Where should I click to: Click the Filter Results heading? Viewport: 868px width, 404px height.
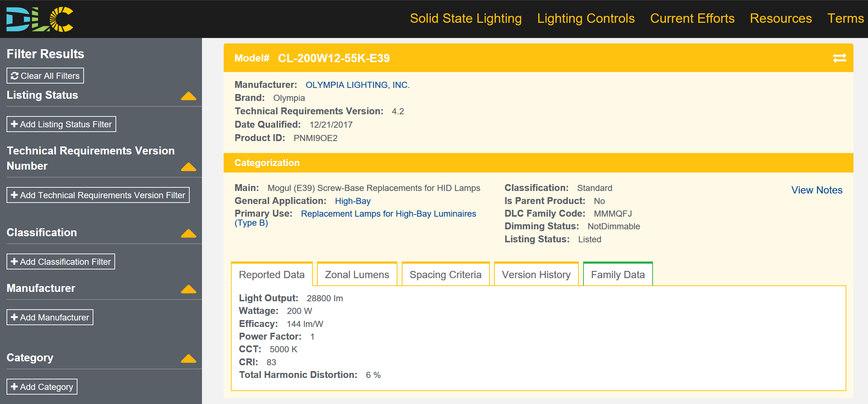coord(45,54)
